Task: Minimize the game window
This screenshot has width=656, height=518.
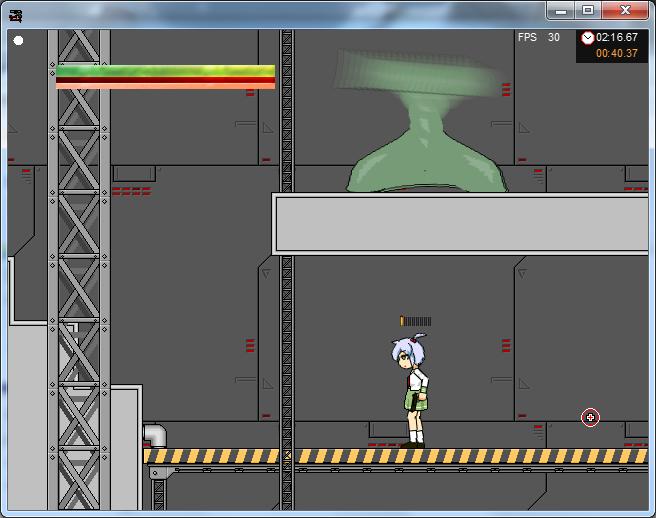Action: (x=561, y=10)
